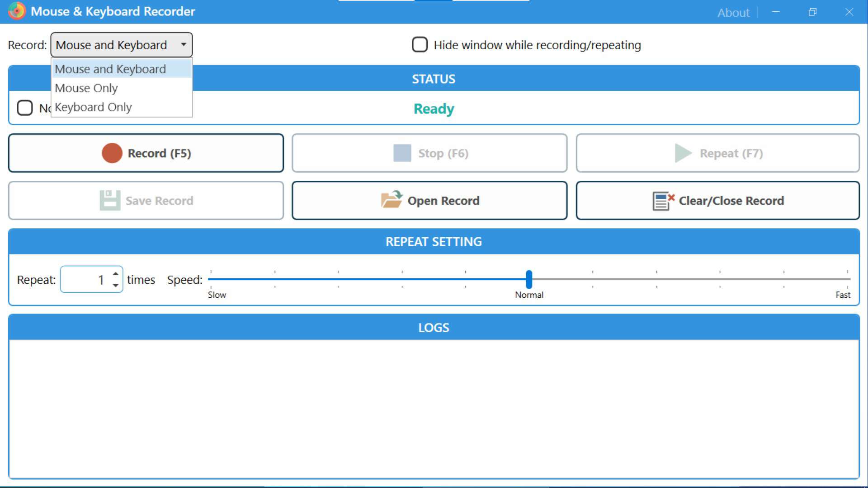Click inside the Repeat times input field

pos(89,279)
